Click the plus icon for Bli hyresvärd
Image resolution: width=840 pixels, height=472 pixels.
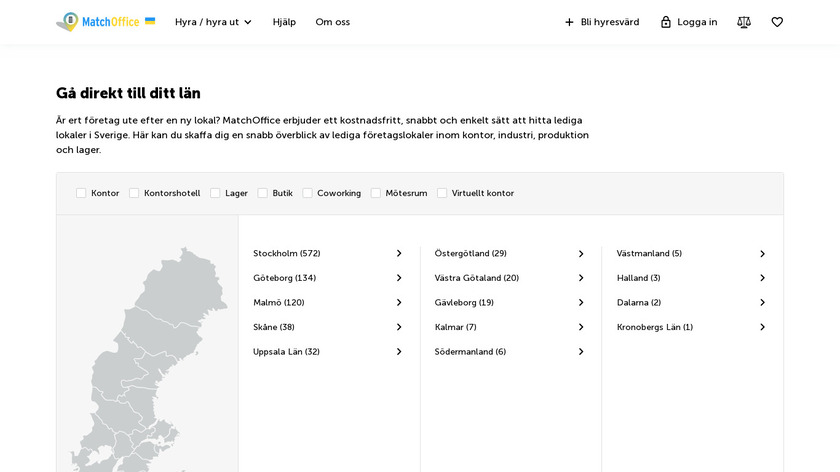coord(569,22)
